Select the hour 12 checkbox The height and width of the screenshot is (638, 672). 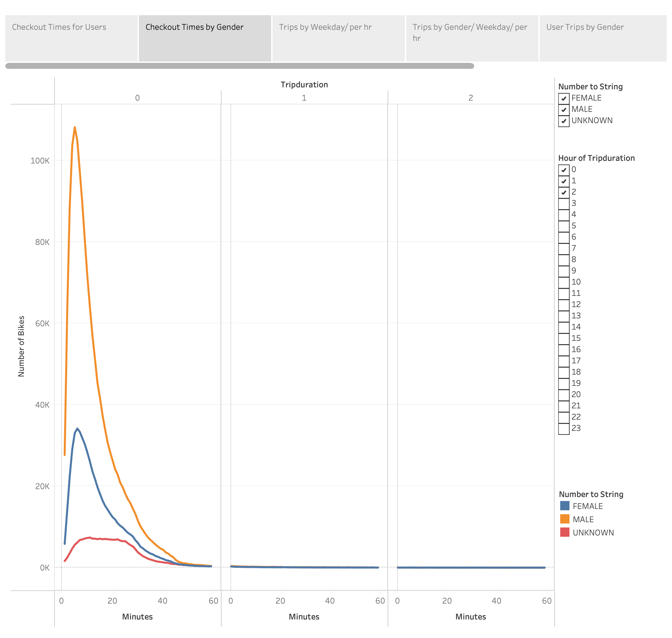coord(564,305)
